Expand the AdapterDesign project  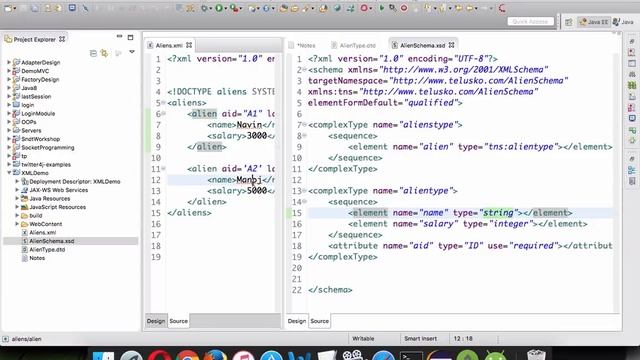tap(9, 62)
